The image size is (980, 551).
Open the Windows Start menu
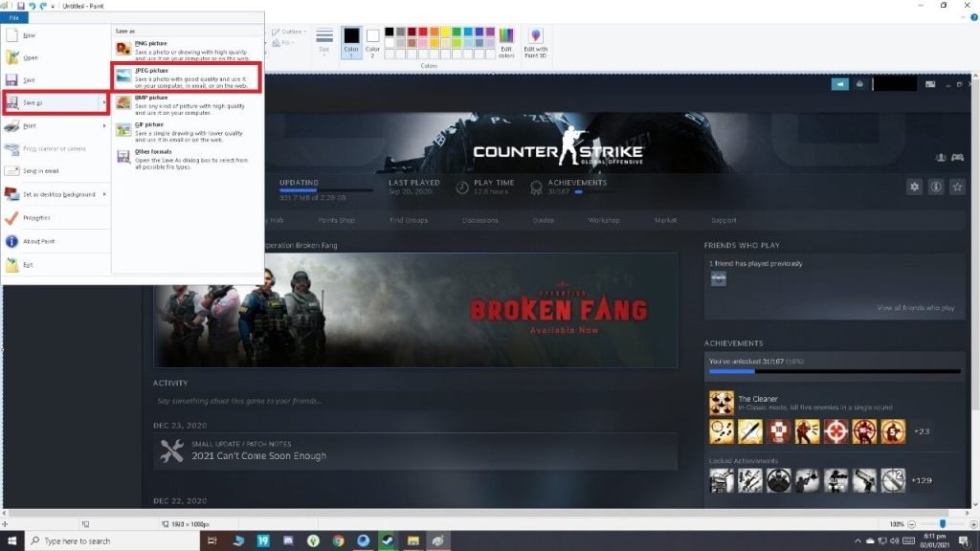click(x=11, y=541)
